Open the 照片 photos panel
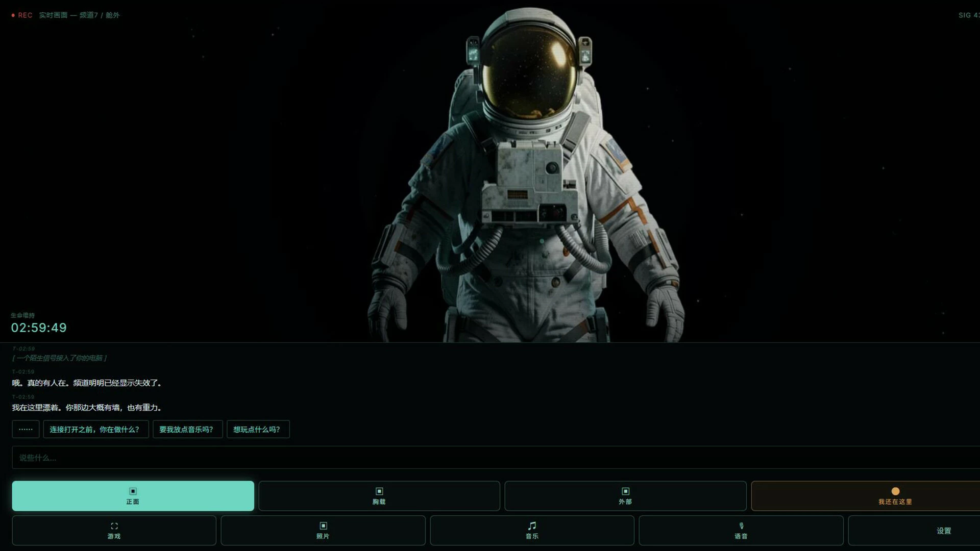The height and width of the screenshot is (551, 980). point(323,531)
